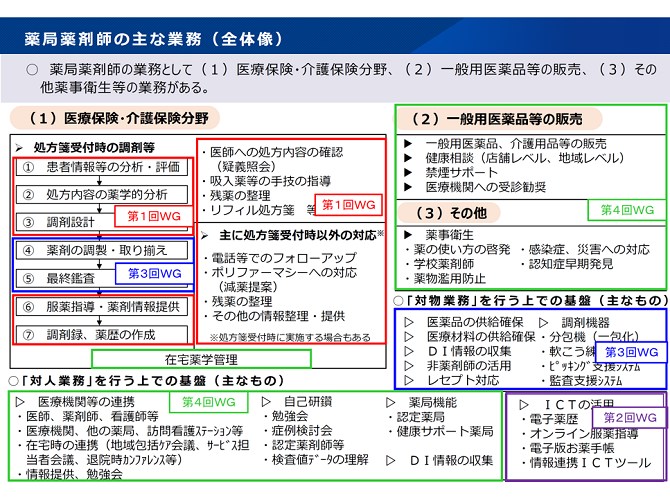The image size is (670, 500).
Task: Click the circled number ① before 患者情報等の分析・評価
Action: coord(29,168)
